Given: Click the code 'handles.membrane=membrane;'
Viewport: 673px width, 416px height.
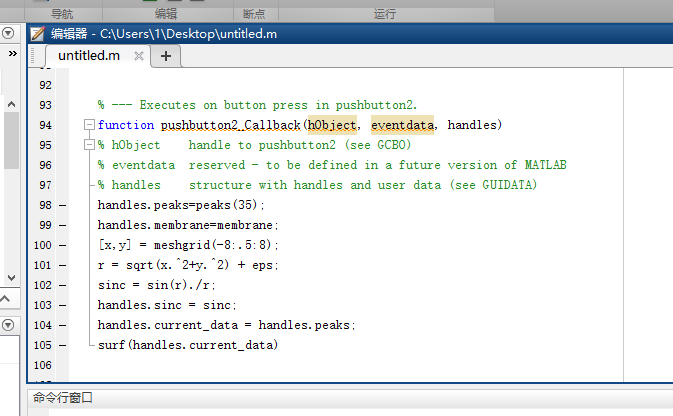Looking at the screenshot, I should point(188,225).
